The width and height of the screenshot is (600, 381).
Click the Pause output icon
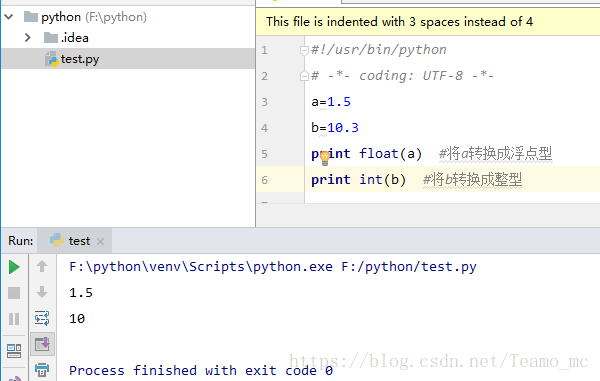tap(14, 319)
